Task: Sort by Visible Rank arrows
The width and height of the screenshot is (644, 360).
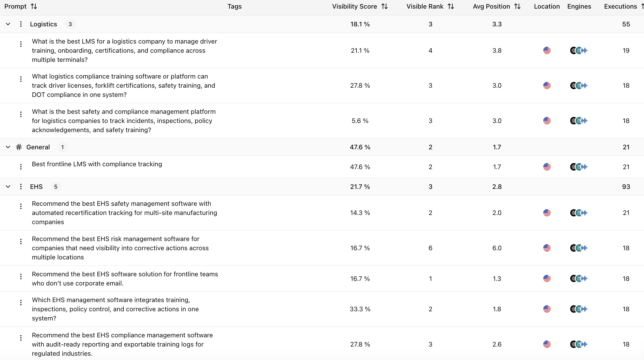Action: [451, 6]
